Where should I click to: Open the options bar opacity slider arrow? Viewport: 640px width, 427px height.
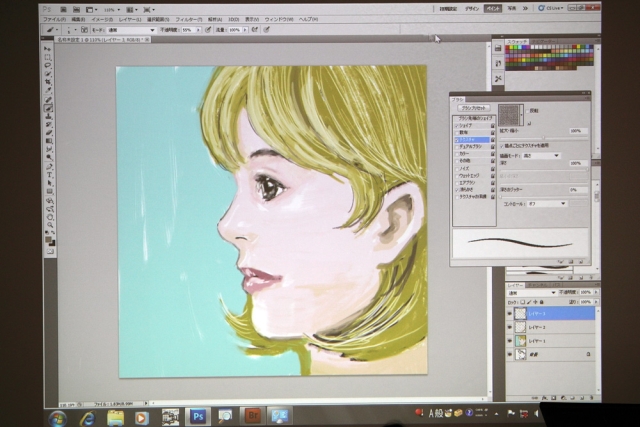[x=198, y=30]
